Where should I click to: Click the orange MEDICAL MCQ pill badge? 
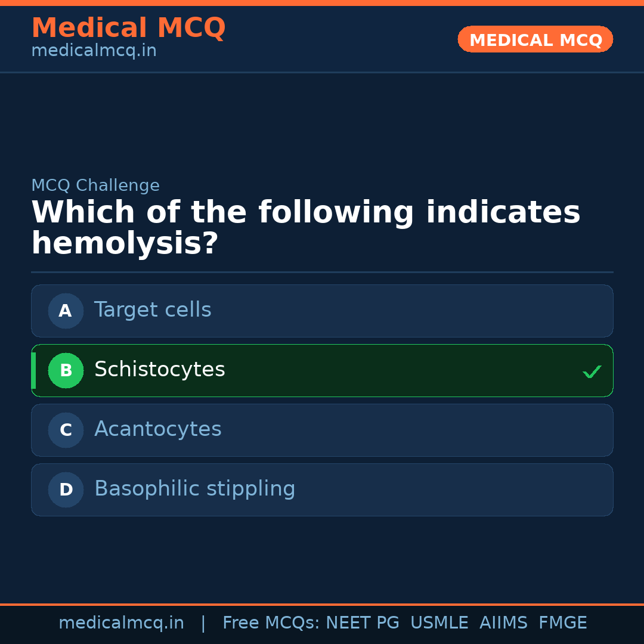pos(535,39)
